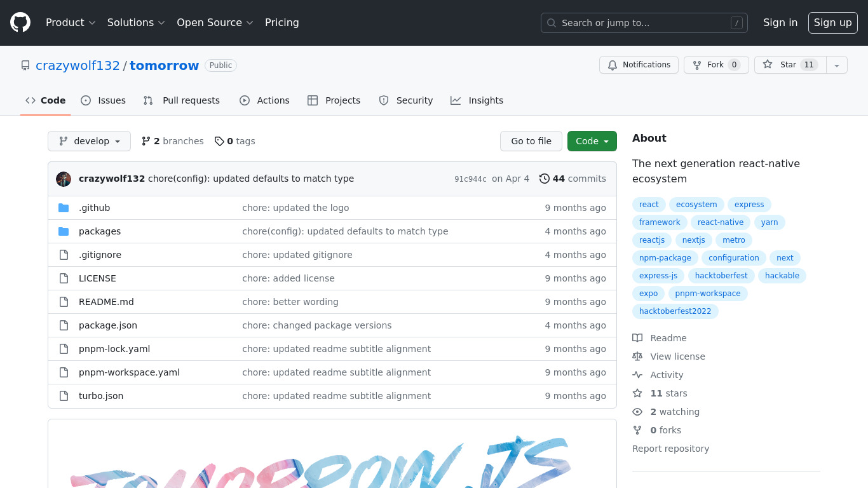868x488 pixels.
Task: Click the express-js topic tag
Action: click(658, 276)
